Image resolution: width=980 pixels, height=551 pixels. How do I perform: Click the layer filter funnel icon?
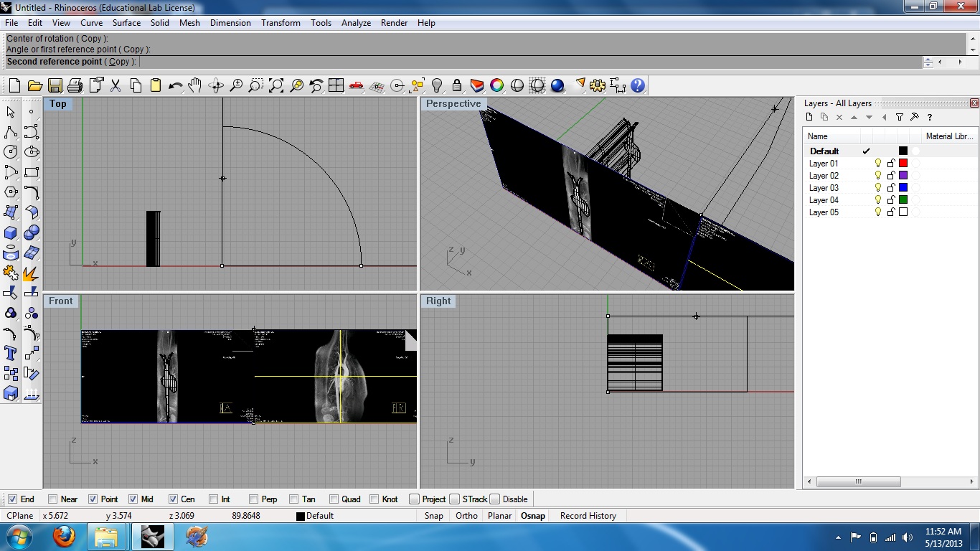coord(900,117)
